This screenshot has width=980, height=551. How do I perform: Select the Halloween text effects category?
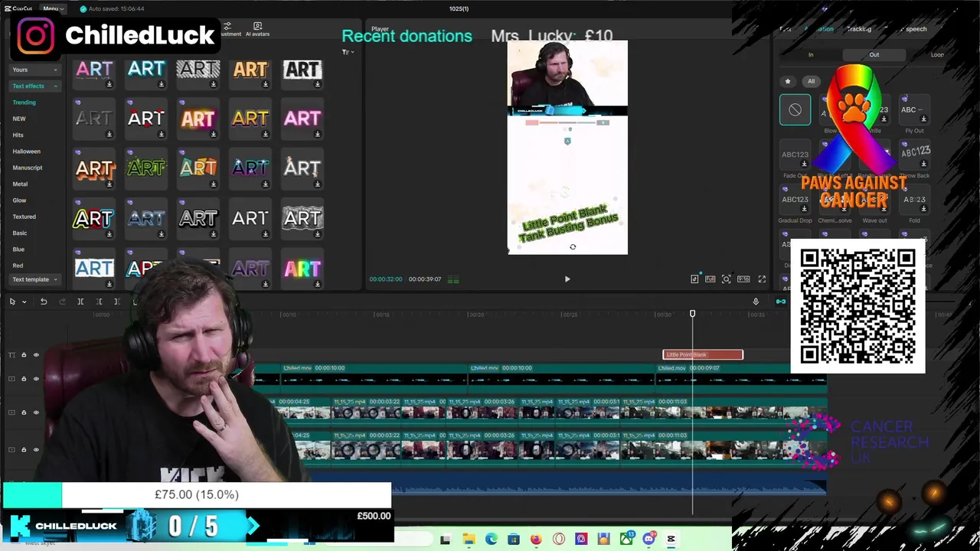[x=26, y=152]
